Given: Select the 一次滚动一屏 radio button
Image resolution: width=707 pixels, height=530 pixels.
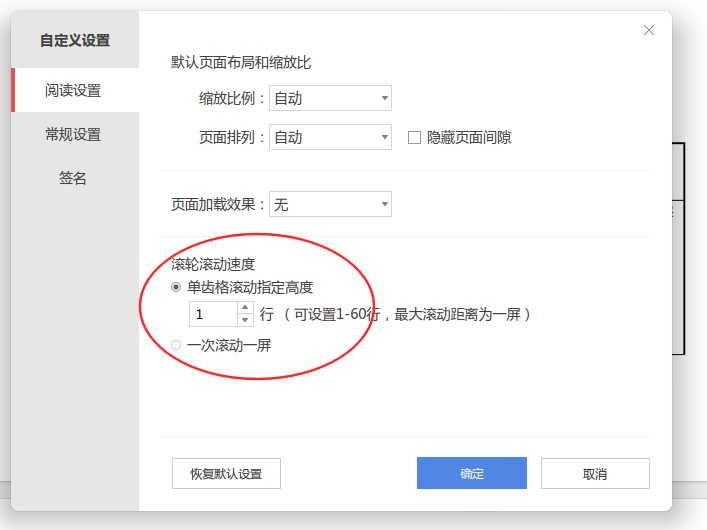Looking at the screenshot, I should (x=176, y=346).
